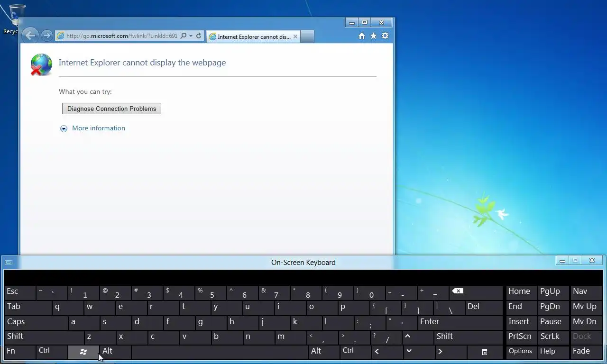This screenshot has width=607, height=364.
Task: Click the browser Forward arrow button
Action: point(46,36)
